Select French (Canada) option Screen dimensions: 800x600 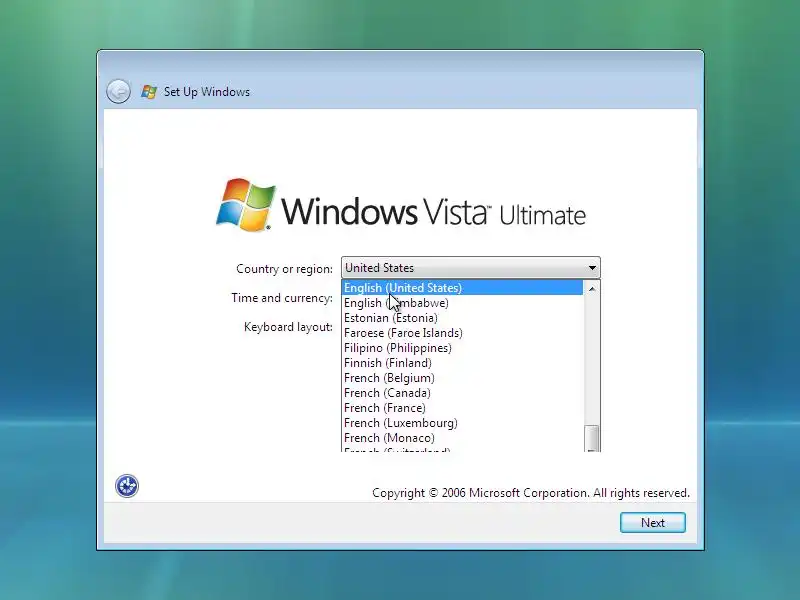tap(462, 393)
